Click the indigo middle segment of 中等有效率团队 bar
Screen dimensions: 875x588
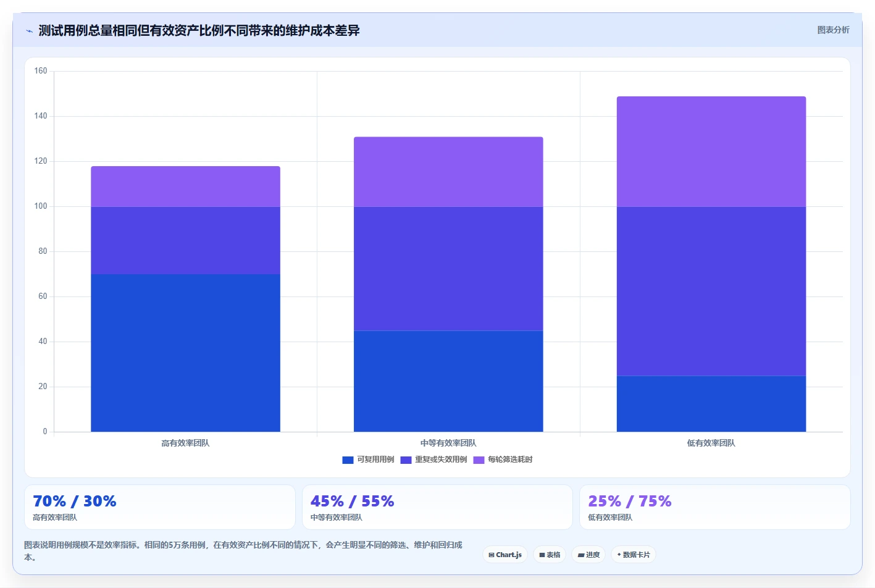pyautogui.click(x=448, y=269)
